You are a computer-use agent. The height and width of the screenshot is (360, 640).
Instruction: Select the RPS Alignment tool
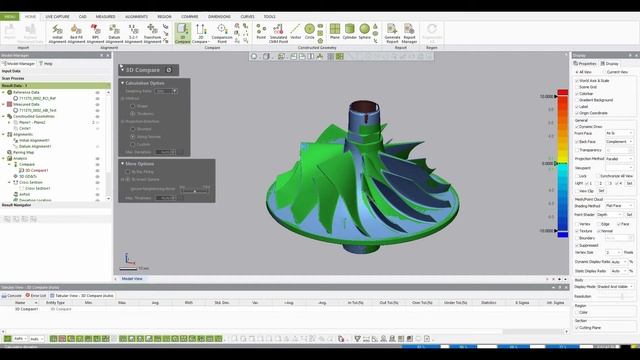coord(96,33)
